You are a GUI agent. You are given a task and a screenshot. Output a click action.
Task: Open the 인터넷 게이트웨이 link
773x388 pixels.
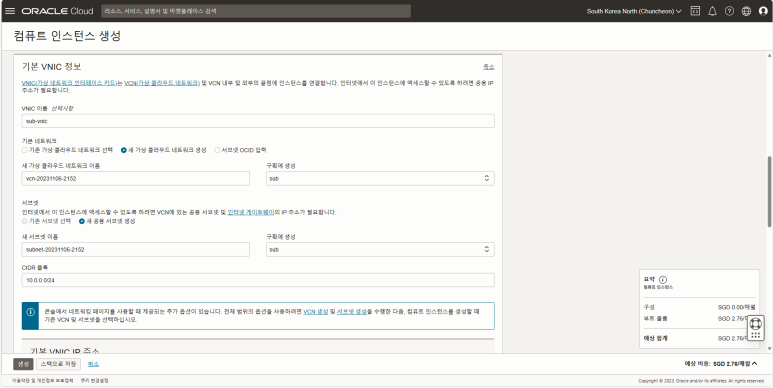coord(250,212)
